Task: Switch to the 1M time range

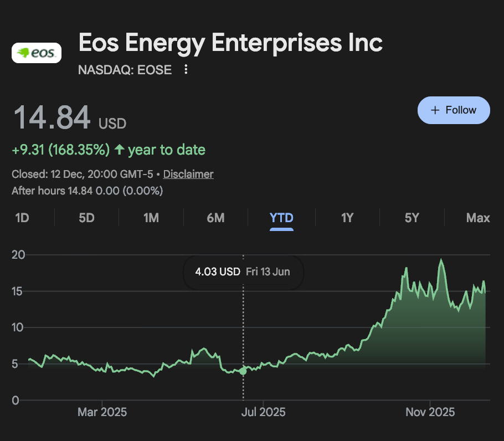Action: pyautogui.click(x=151, y=218)
